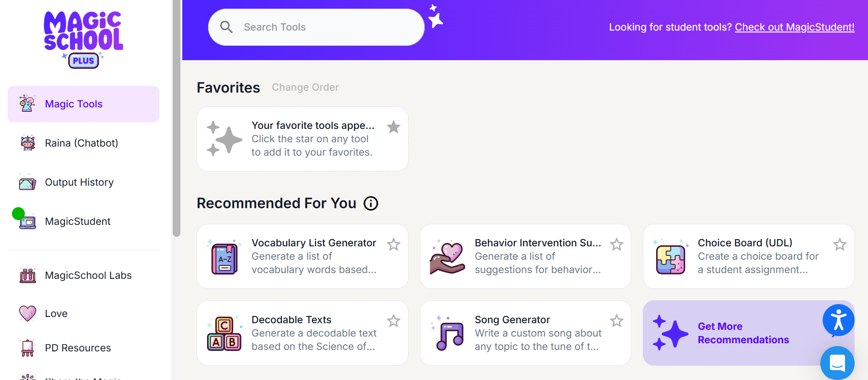Open the accessibility widget icon
The image size is (868, 380).
838,320
